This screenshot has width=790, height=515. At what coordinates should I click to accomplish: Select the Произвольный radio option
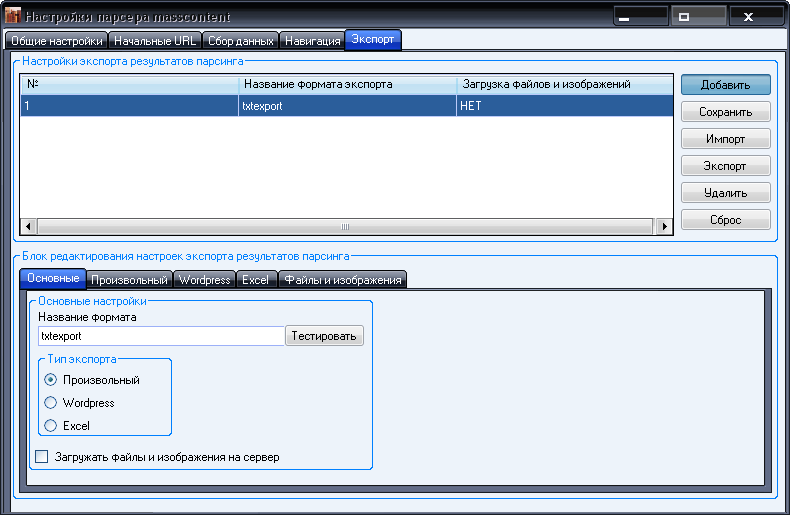tap(51, 380)
